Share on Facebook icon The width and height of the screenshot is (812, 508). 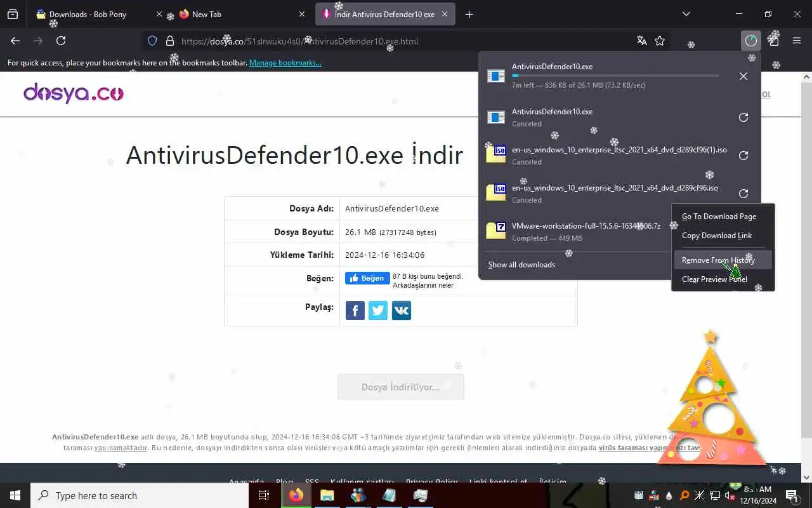click(x=355, y=311)
